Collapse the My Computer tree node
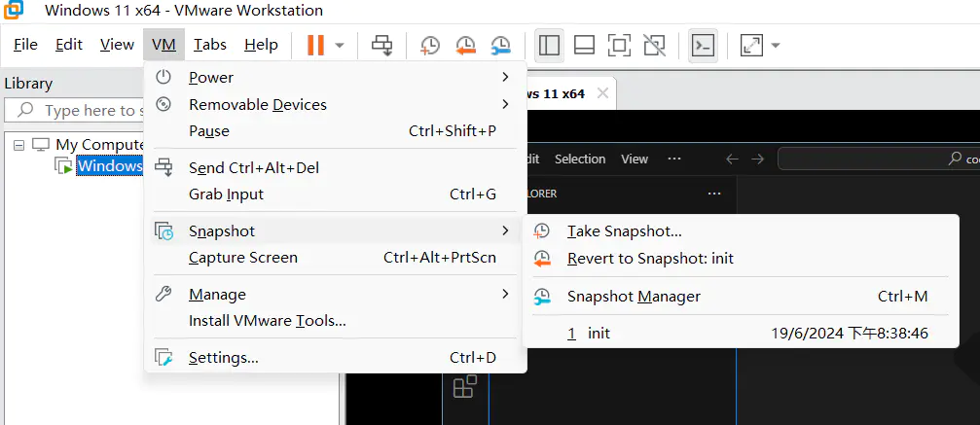The image size is (980, 425). (18, 145)
